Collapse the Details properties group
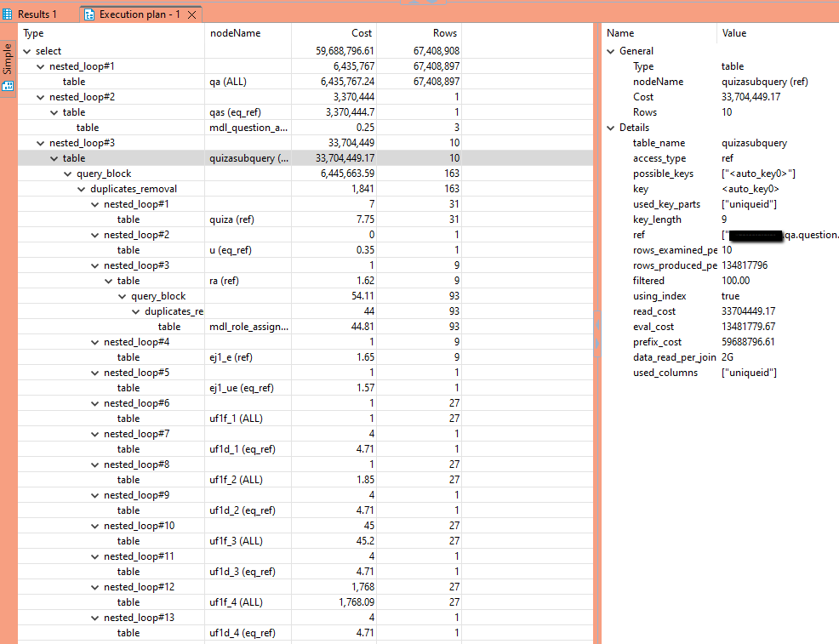The width and height of the screenshot is (839, 644). tap(611, 128)
